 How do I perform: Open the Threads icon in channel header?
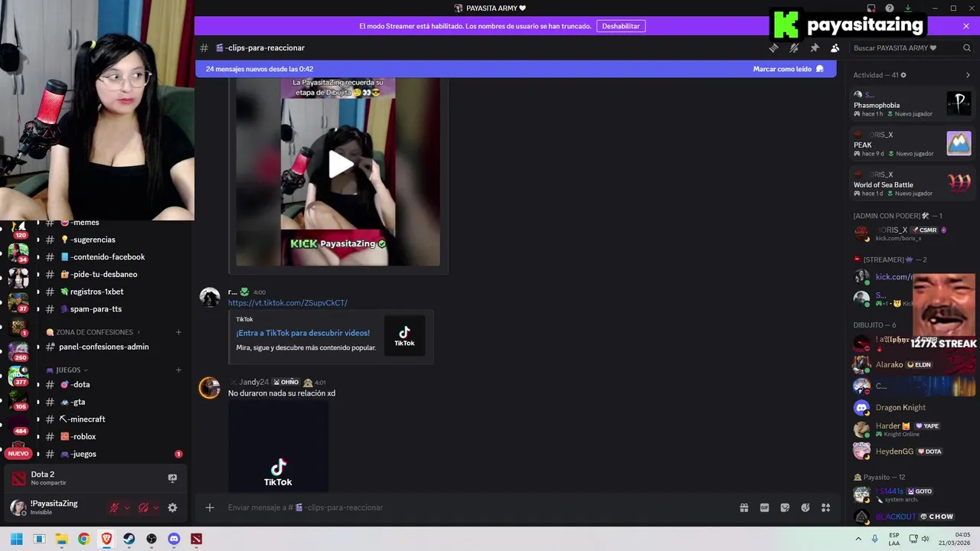[x=773, y=47]
